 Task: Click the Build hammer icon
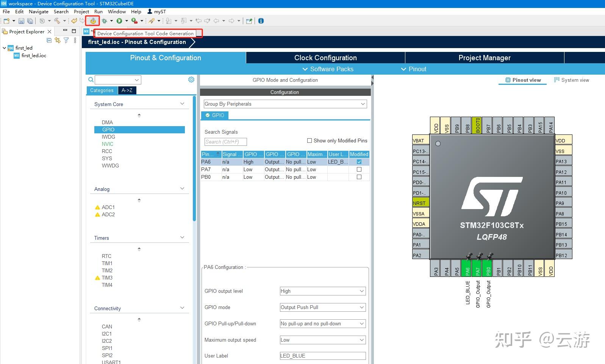57,21
